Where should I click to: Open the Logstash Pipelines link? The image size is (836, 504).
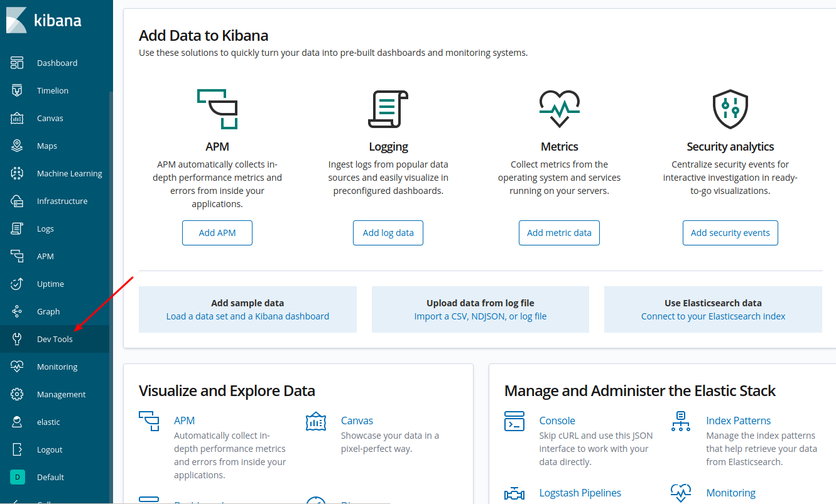[580, 493]
